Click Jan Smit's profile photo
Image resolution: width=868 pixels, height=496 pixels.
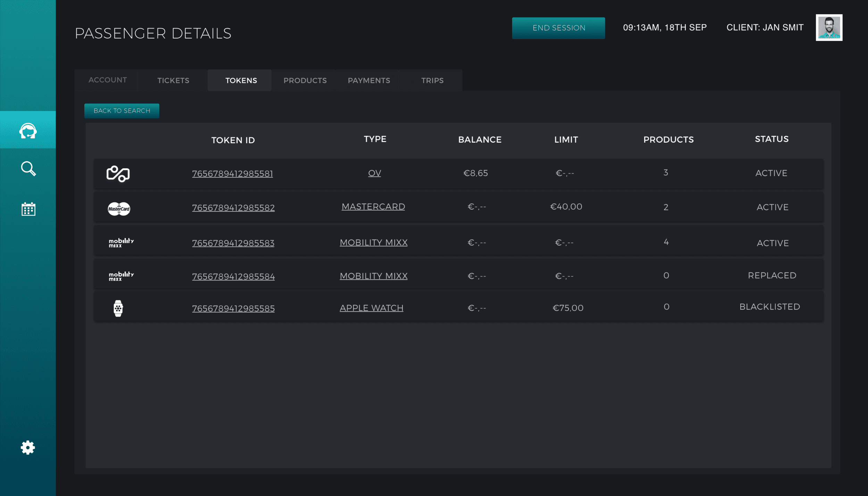[x=829, y=28]
